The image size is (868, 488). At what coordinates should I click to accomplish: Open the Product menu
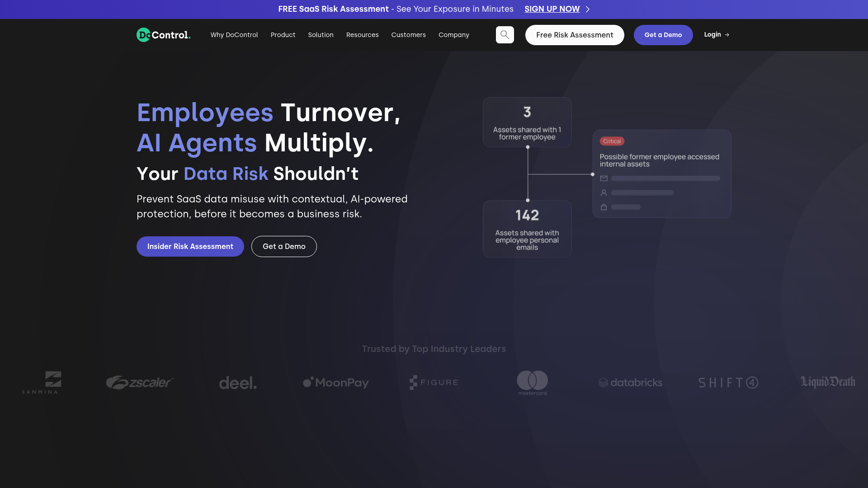(283, 35)
